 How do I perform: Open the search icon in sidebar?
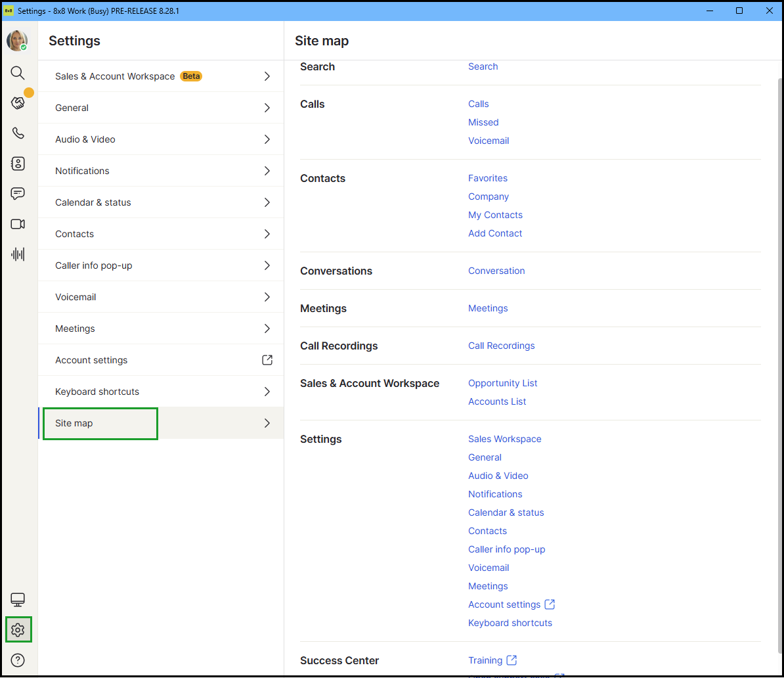coord(18,73)
